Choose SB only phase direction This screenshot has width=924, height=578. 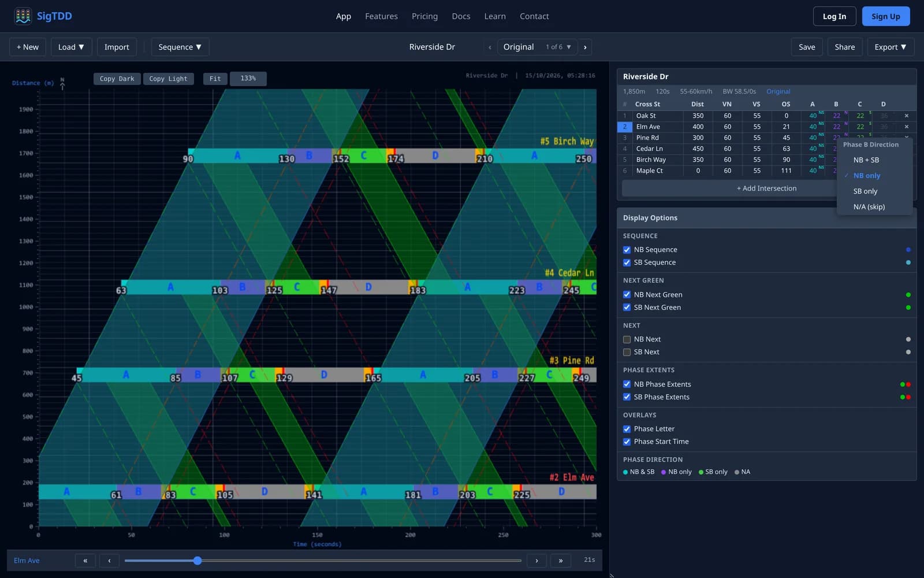click(874, 191)
